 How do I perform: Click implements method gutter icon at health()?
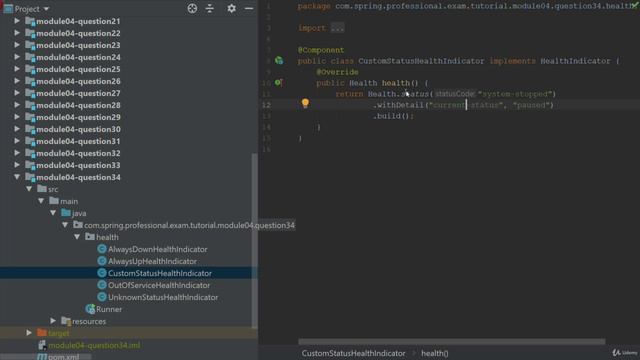point(278,82)
